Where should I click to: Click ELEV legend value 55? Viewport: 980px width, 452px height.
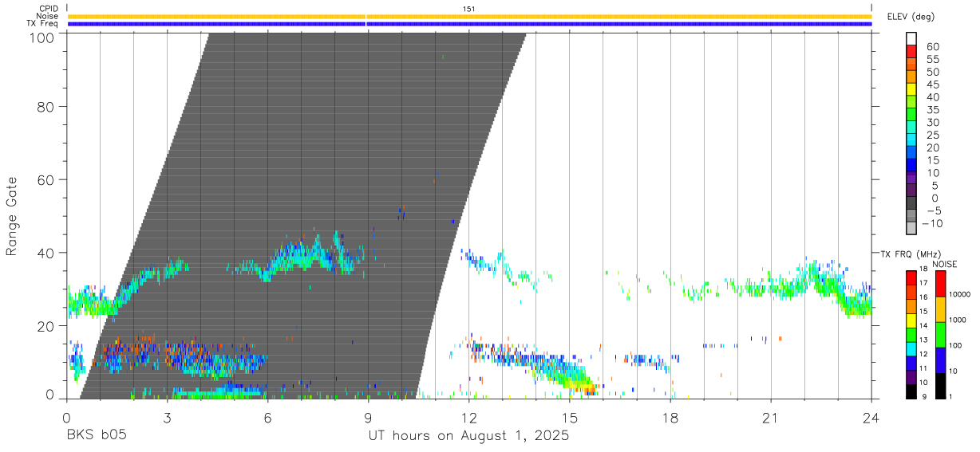pyautogui.click(x=932, y=60)
